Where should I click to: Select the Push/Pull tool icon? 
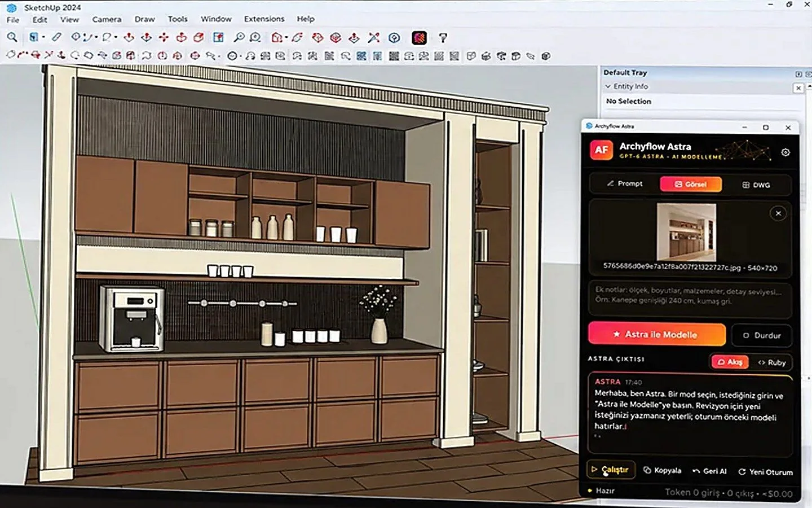coord(129,37)
